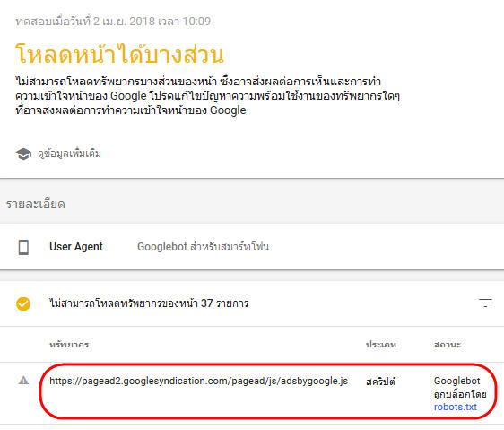The width and height of the screenshot is (504, 430).
Task: Open the ดูข้อมูลเพิ่มเติม link
Action: 69,154
